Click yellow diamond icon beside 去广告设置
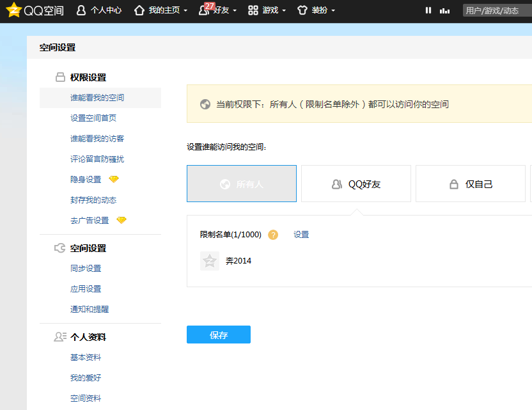The height and width of the screenshot is (410, 532). pos(121,220)
